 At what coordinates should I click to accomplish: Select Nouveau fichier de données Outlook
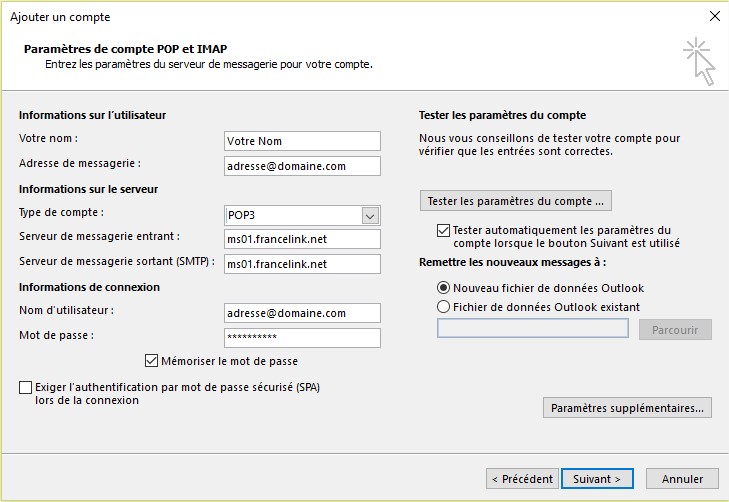click(444, 288)
